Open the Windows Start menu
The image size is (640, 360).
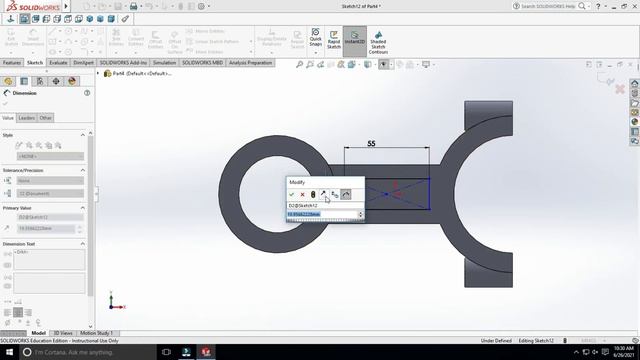[x=9, y=352]
